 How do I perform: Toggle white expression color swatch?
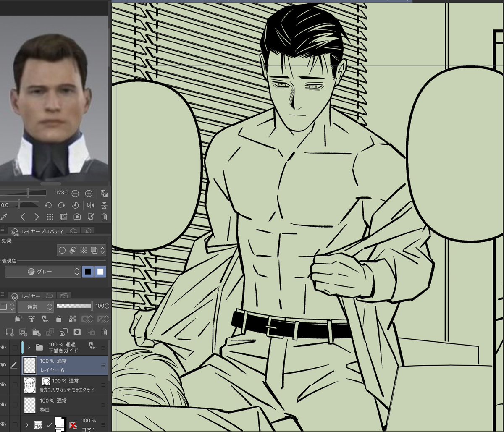[100, 272]
